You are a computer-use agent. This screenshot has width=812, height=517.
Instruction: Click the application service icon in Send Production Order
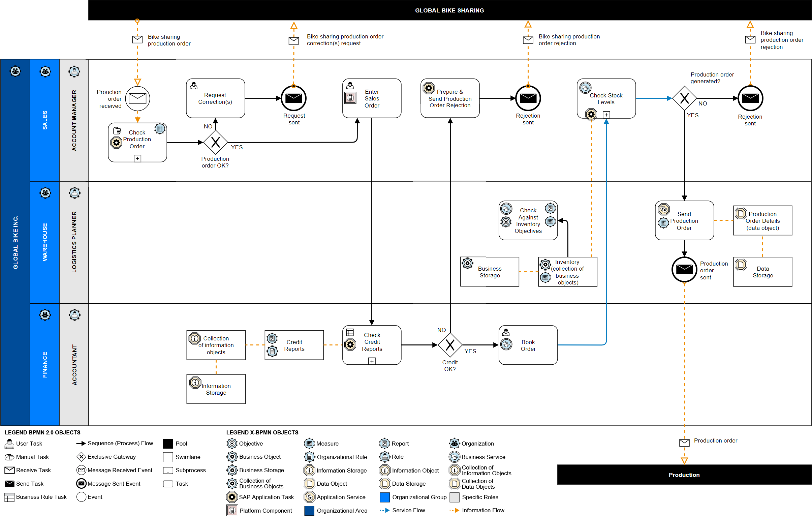click(663, 209)
